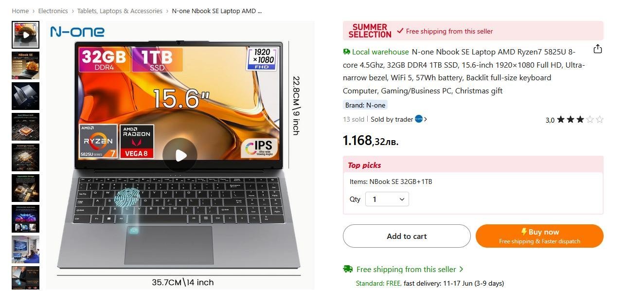This screenshot has height=291, width=644.
Task: Select the processor chip gallery thumbnail
Action: 25,127
